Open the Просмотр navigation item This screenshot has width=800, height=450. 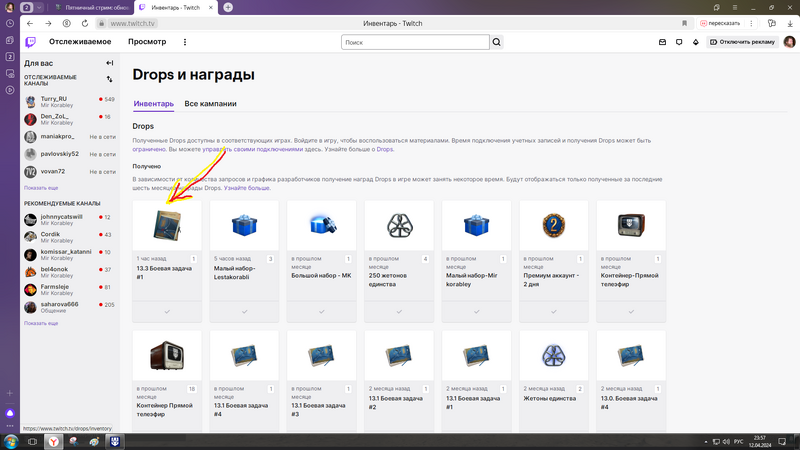coord(147,42)
